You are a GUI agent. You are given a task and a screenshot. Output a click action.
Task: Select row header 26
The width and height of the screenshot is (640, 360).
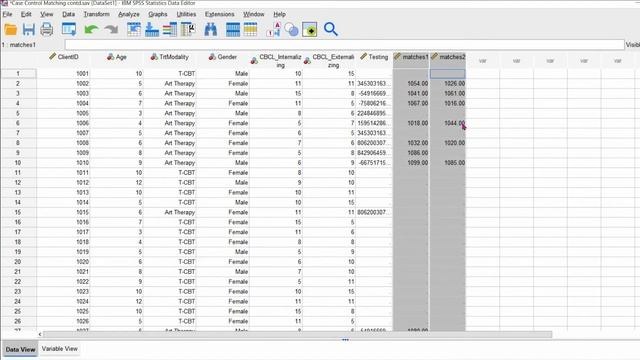pos(18,321)
